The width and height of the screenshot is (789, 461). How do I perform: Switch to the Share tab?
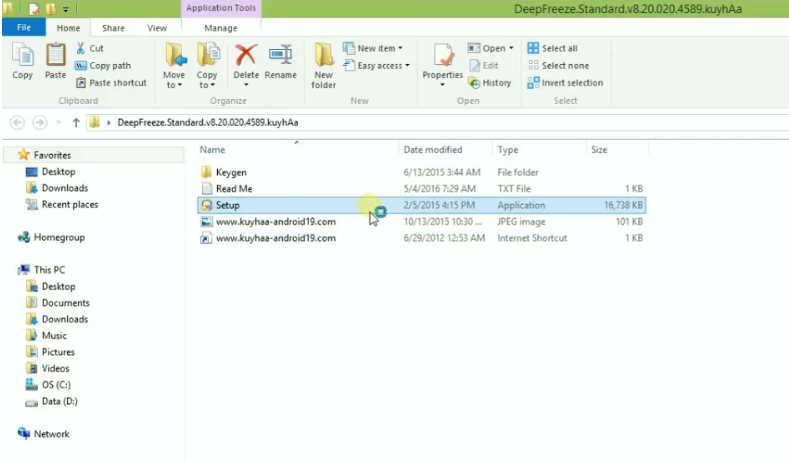click(113, 28)
